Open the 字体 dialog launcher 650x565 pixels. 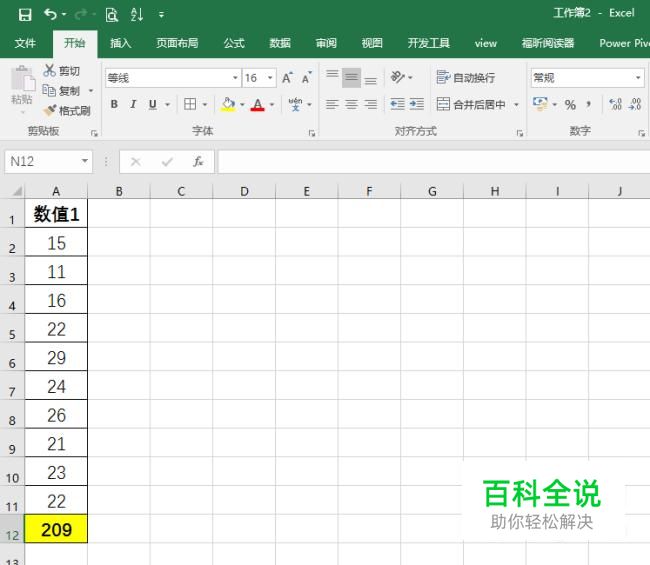point(312,133)
